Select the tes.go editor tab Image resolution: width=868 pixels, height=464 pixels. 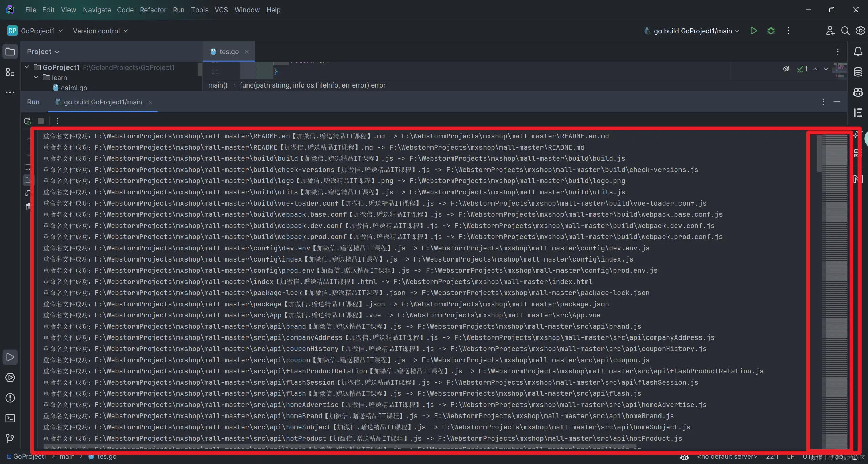click(x=229, y=52)
